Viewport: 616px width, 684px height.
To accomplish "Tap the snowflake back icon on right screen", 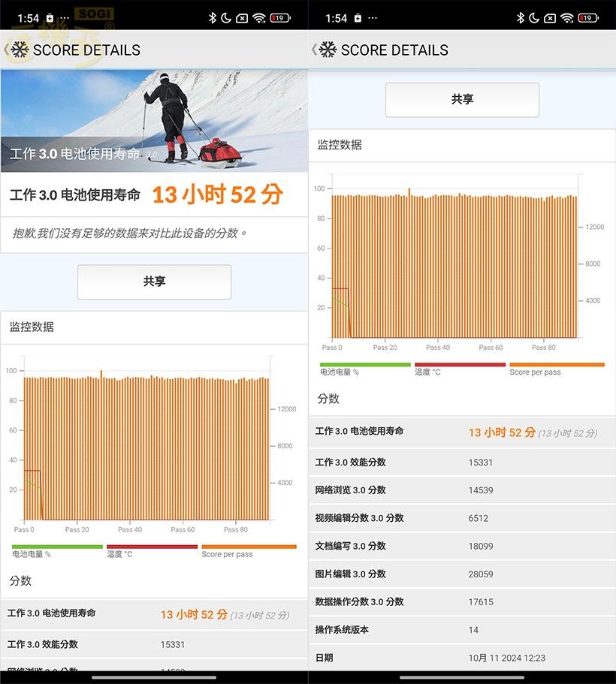I will (x=327, y=50).
